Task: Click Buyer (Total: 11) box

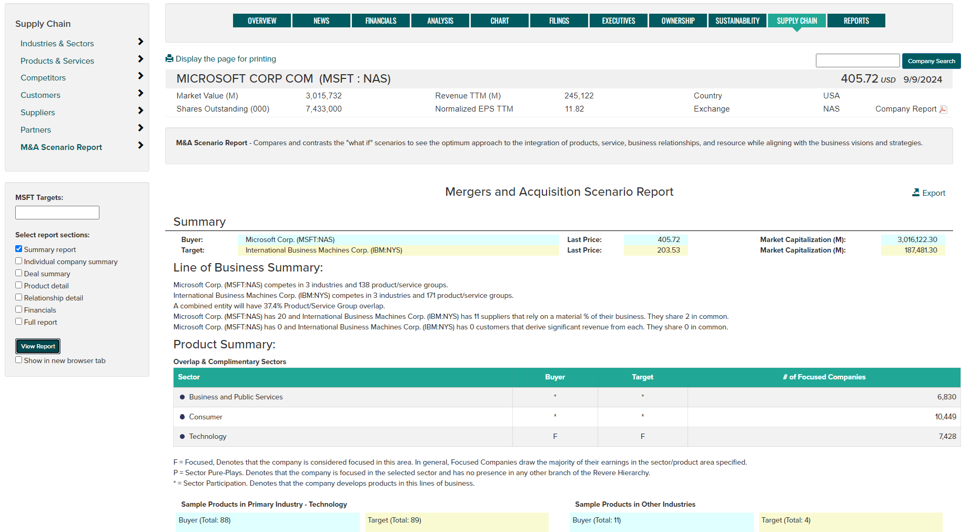Action: tap(662, 521)
